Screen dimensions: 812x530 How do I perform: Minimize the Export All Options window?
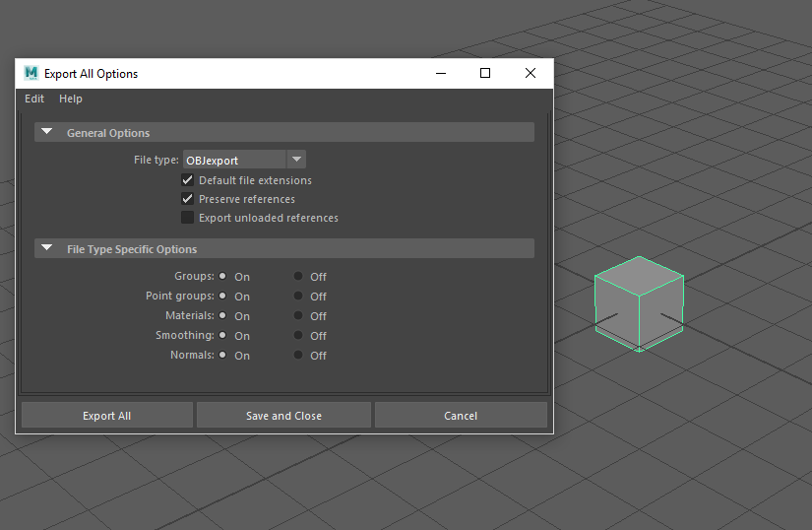pos(441,73)
